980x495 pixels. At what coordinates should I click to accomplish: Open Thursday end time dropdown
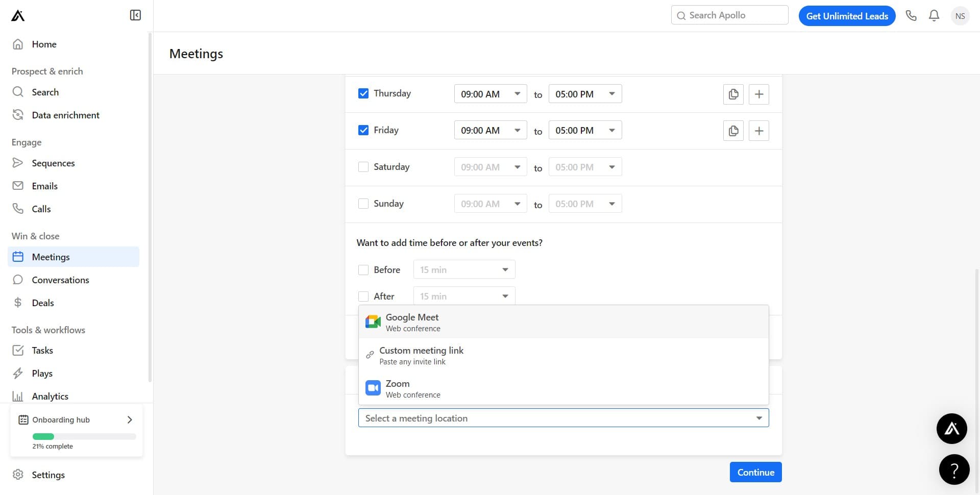[x=584, y=94]
